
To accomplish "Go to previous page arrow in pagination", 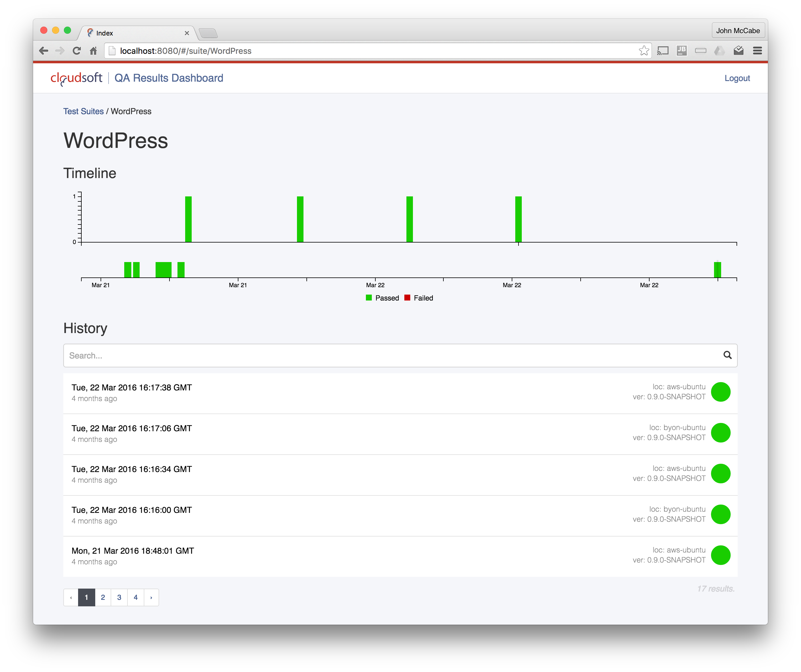I will pos(71,597).
